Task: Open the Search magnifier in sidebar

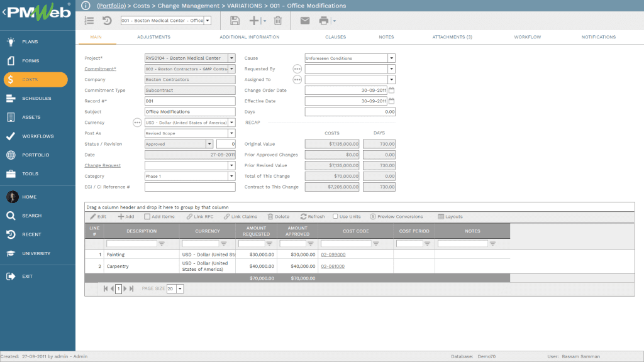Action: pyautogui.click(x=11, y=216)
